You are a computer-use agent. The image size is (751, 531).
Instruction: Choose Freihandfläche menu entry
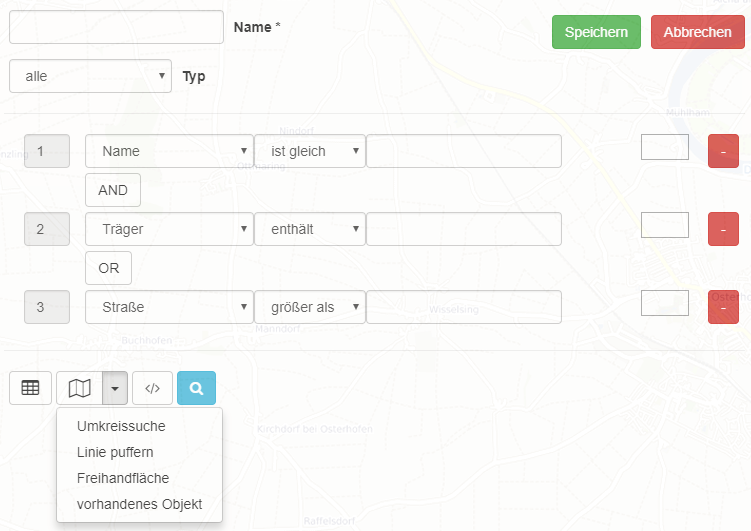point(123,478)
